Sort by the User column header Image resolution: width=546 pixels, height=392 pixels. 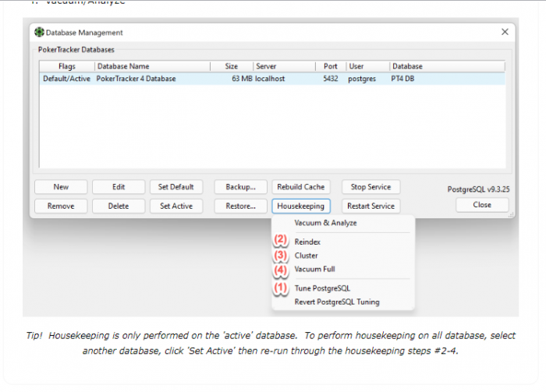click(x=367, y=66)
